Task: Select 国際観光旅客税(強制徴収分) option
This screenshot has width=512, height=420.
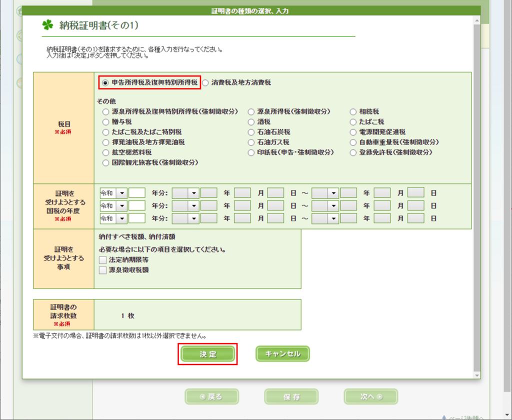Action: [105, 162]
